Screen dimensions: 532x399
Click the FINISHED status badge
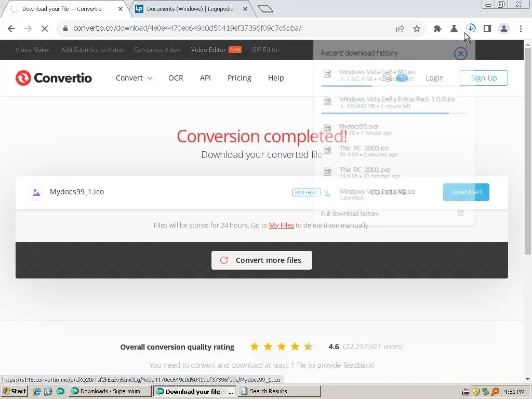[306, 193]
